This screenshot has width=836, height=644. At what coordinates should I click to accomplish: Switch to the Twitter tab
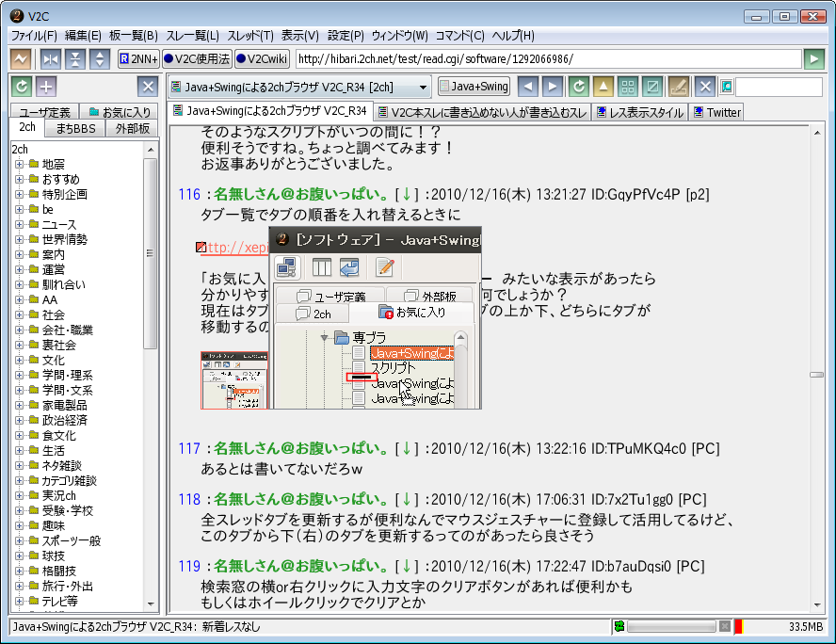[716, 112]
